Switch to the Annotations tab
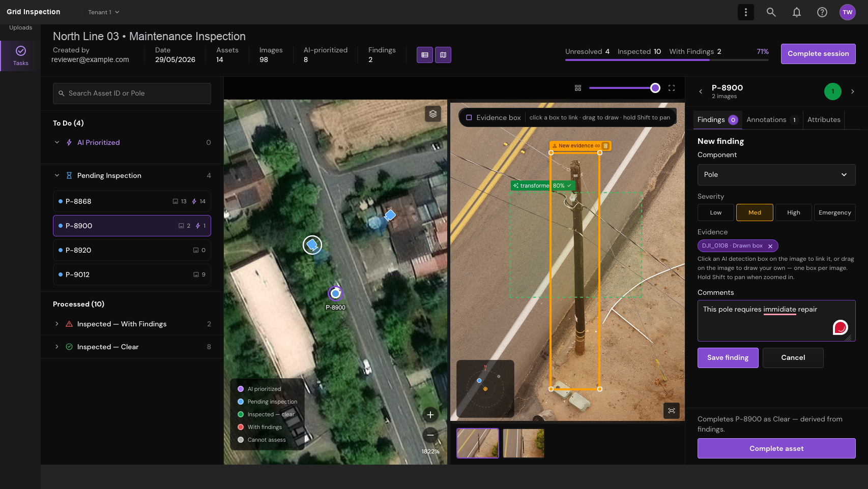 [x=772, y=120]
